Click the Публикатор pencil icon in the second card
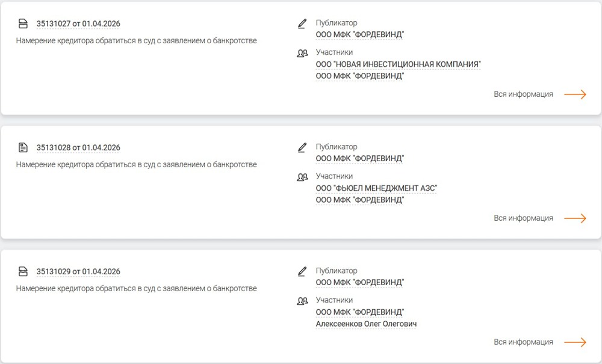The height and width of the screenshot is (364, 602). [x=302, y=148]
